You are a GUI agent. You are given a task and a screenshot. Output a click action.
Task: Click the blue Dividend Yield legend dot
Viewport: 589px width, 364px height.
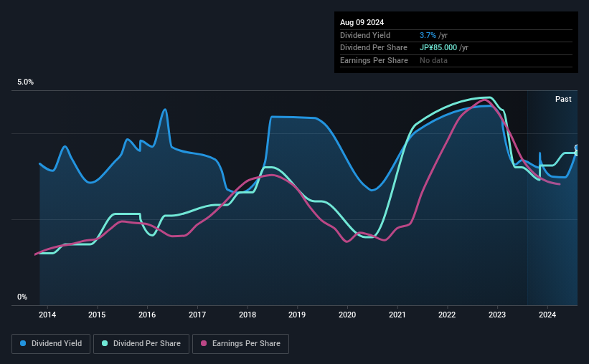coord(23,343)
